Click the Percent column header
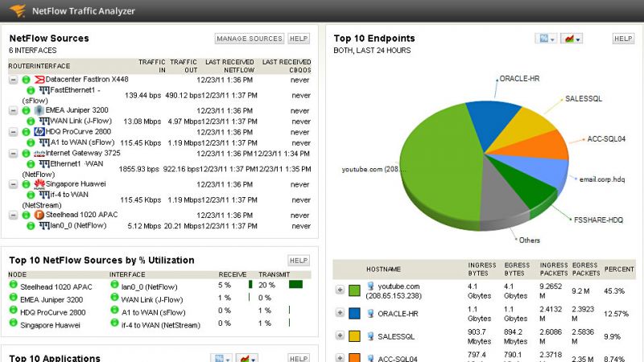This screenshot has width=644, height=362. point(619,269)
